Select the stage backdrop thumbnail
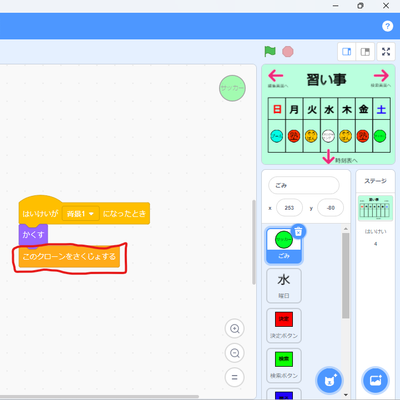400x400 pixels. 375,208
